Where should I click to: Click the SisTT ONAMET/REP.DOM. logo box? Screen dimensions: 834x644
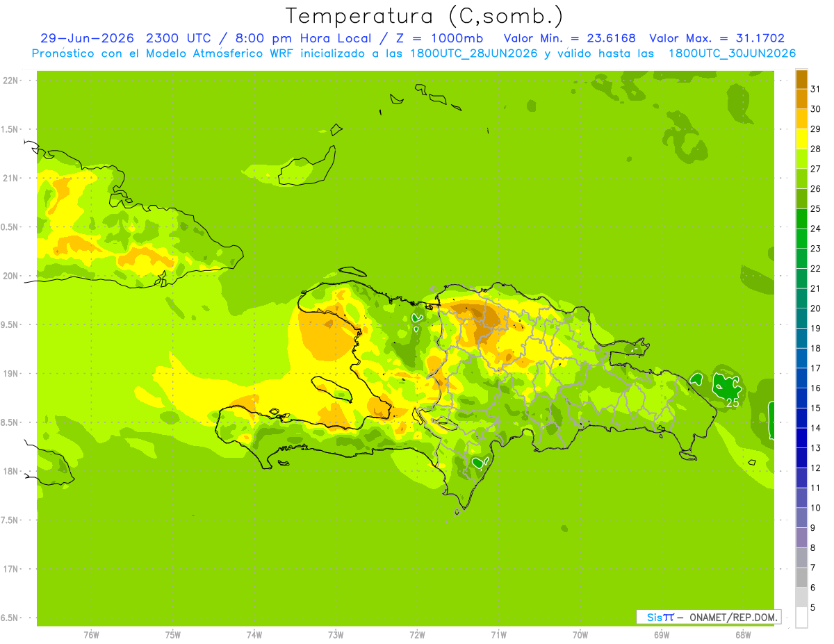click(708, 617)
